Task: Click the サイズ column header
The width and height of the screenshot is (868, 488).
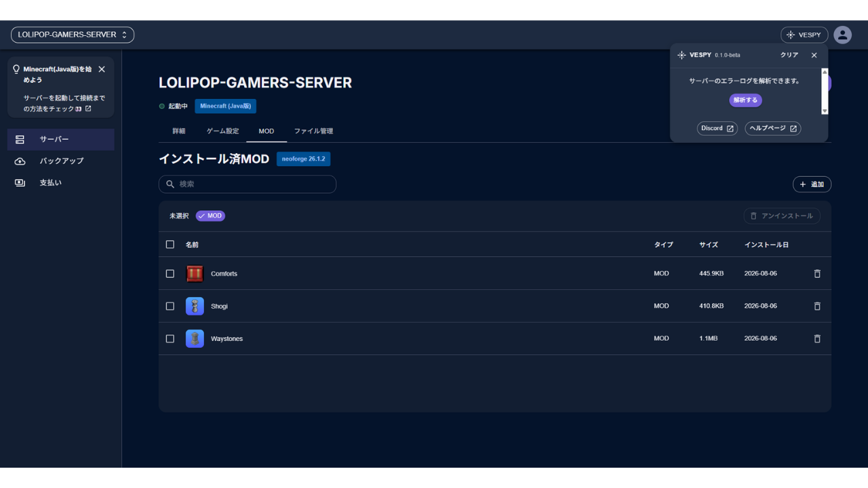Action: point(709,245)
